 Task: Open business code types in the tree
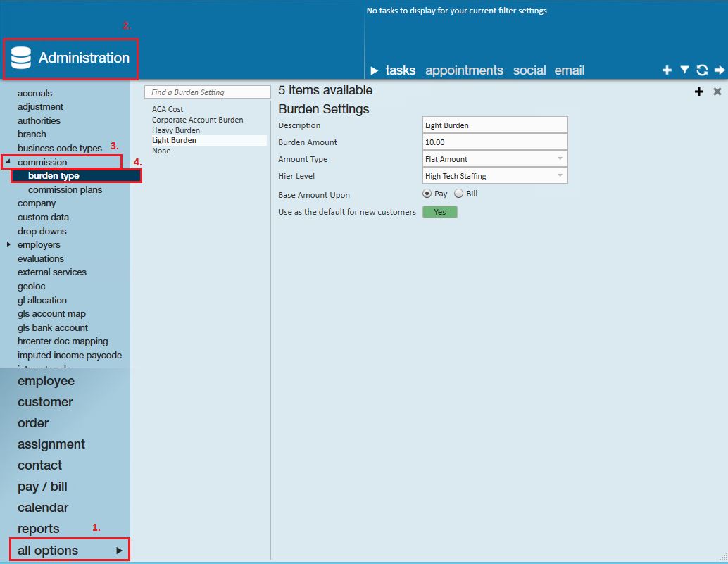(59, 148)
